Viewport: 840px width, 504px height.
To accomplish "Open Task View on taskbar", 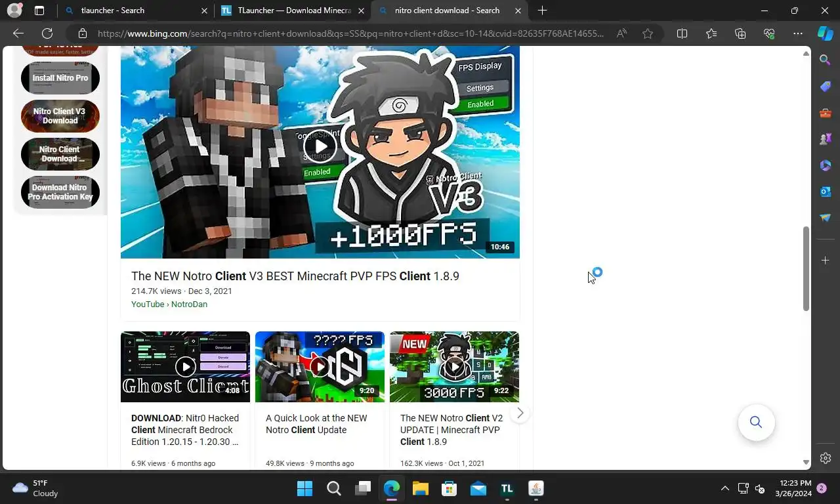I will click(362, 488).
